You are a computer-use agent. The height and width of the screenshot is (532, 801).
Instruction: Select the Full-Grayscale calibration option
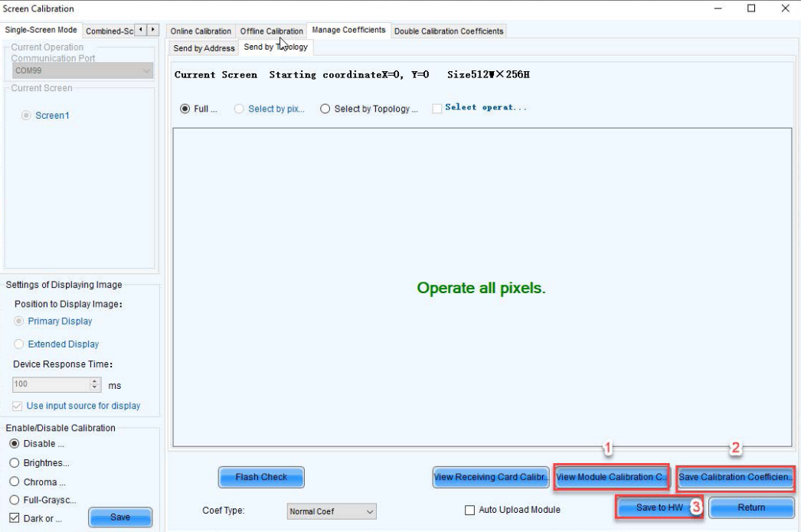coord(15,501)
